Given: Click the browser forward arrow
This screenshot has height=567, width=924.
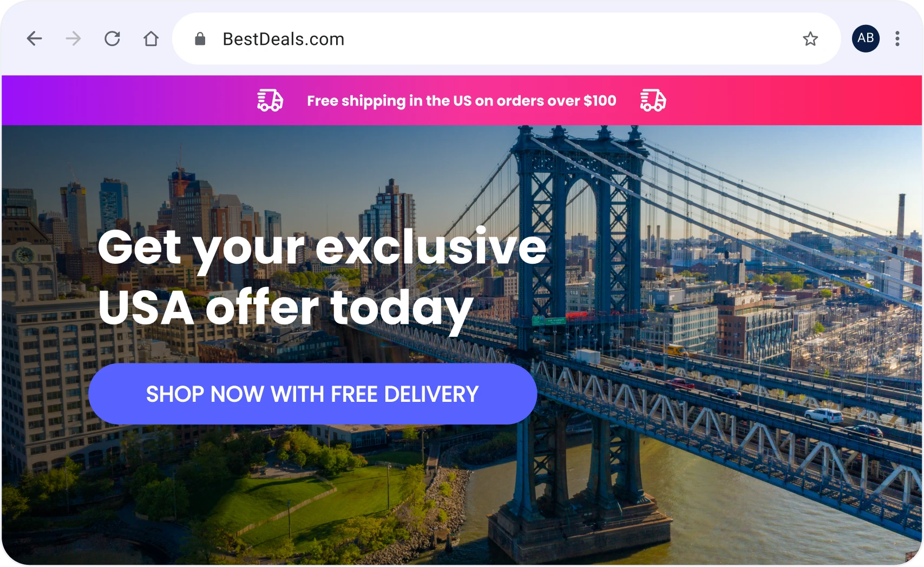Looking at the screenshot, I should pos(73,38).
